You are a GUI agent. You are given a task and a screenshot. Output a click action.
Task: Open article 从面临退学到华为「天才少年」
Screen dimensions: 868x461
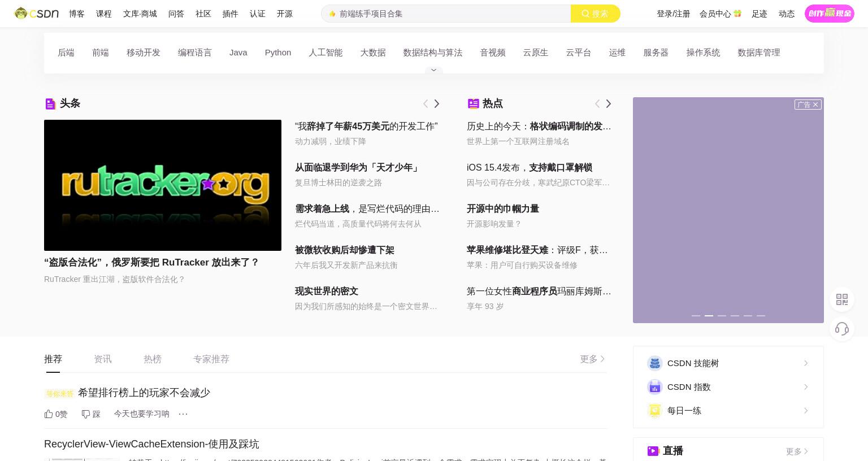pos(358,167)
